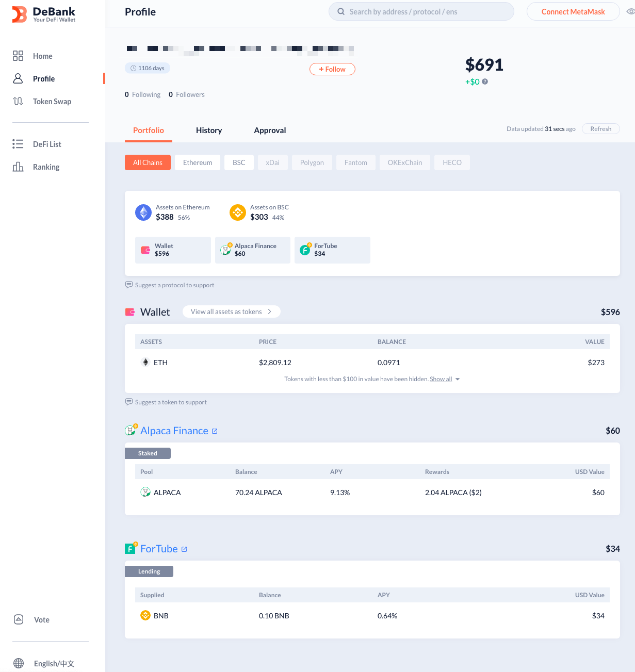Click Show all hidden tokens link

(x=441, y=379)
